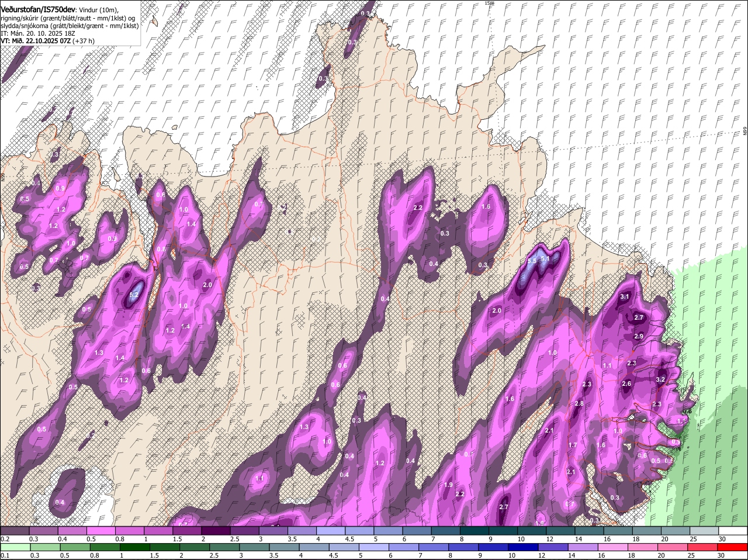This screenshot has height=560, width=748.
Task: Click the 15W longitude label on the top edge
Action: tap(490, 3)
